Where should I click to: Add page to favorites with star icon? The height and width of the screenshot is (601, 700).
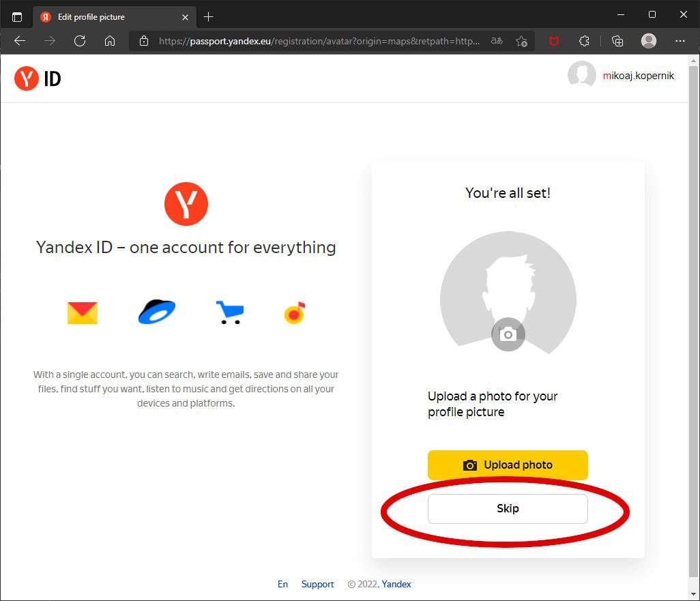click(521, 41)
